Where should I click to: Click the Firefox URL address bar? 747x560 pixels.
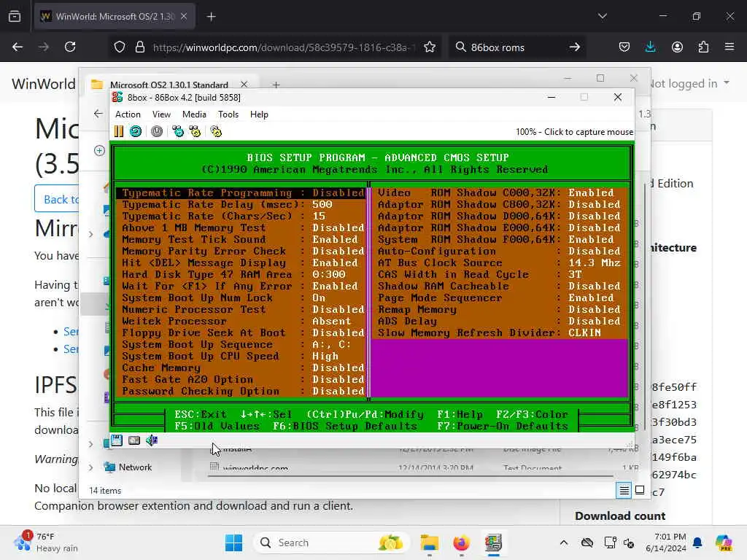[284, 47]
